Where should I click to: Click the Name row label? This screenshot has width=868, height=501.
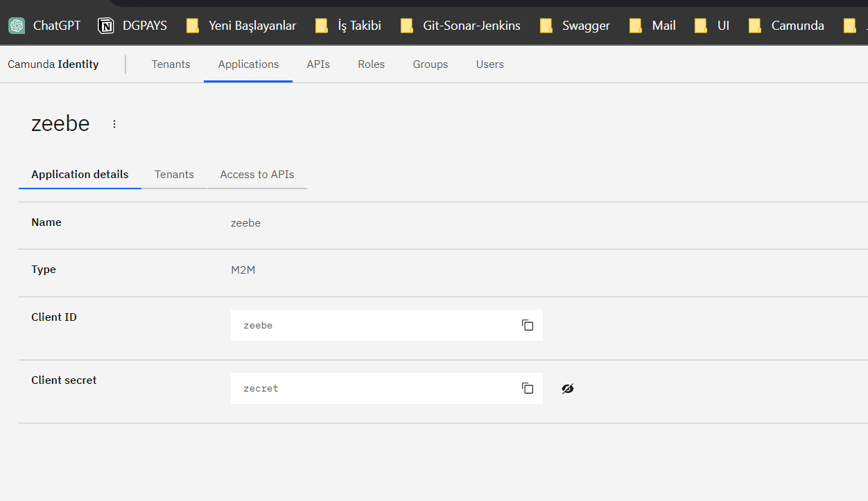click(x=46, y=222)
